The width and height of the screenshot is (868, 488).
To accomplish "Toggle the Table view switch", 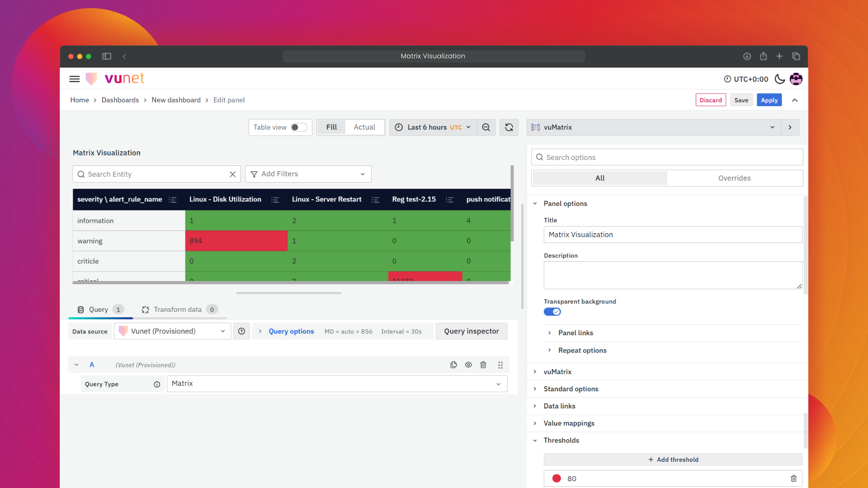I will tap(298, 127).
